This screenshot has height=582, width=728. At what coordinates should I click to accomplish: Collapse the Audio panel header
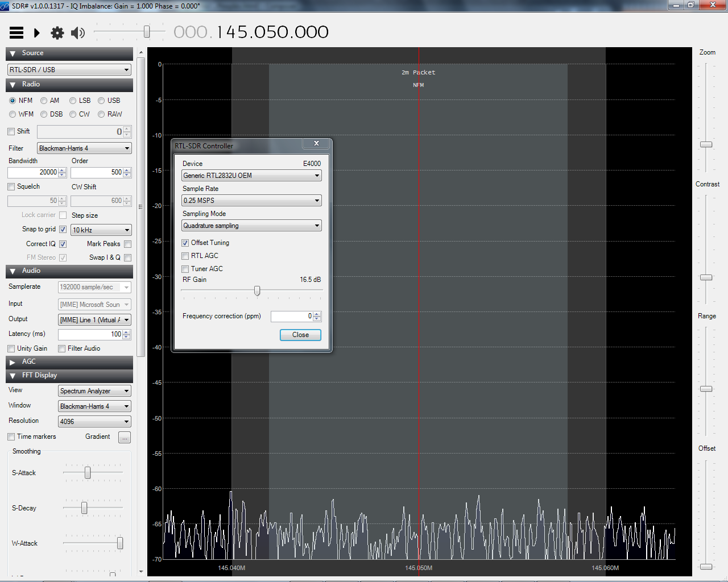(x=69, y=271)
